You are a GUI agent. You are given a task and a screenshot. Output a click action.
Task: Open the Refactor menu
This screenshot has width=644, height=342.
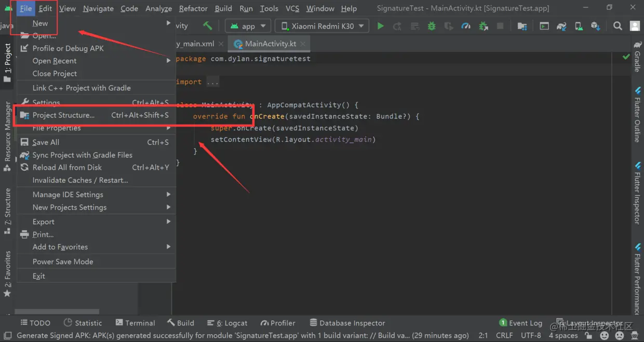pyautogui.click(x=193, y=8)
